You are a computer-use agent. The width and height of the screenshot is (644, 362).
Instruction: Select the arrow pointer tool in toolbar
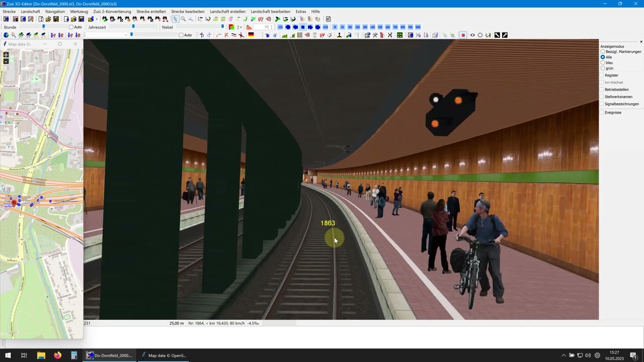pos(175,19)
